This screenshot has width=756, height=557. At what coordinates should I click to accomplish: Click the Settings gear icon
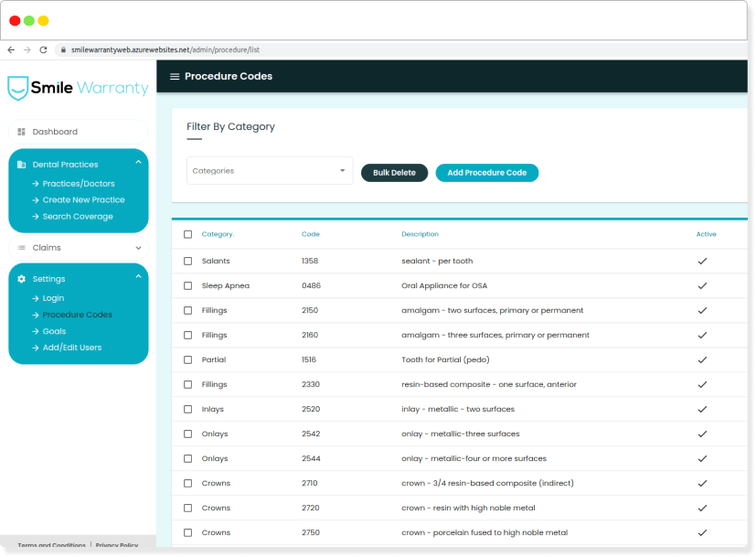[x=21, y=279]
